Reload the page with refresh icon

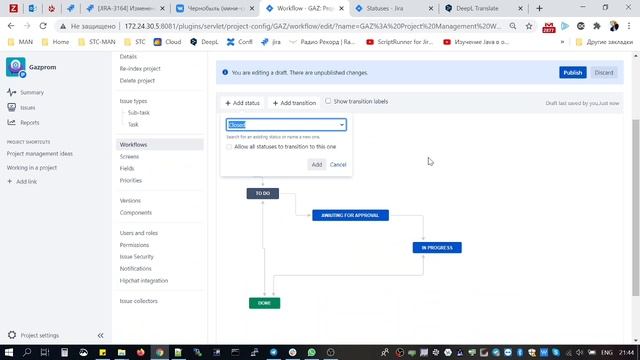[43, 26]
